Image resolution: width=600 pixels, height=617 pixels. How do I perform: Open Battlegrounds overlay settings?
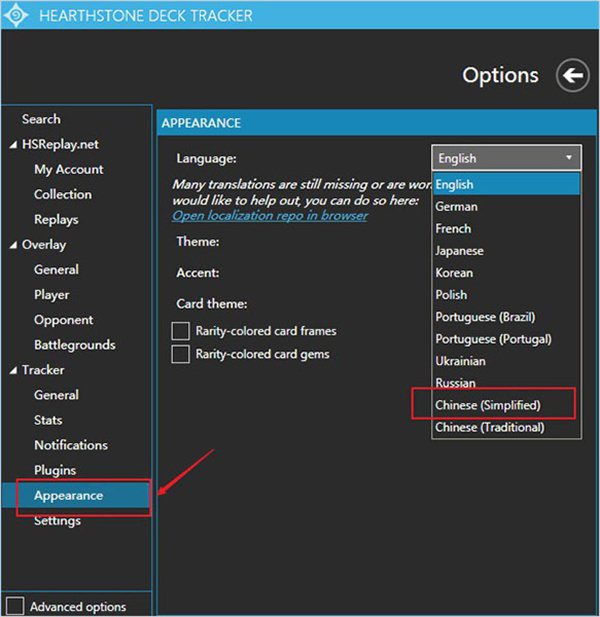point(74,345)
